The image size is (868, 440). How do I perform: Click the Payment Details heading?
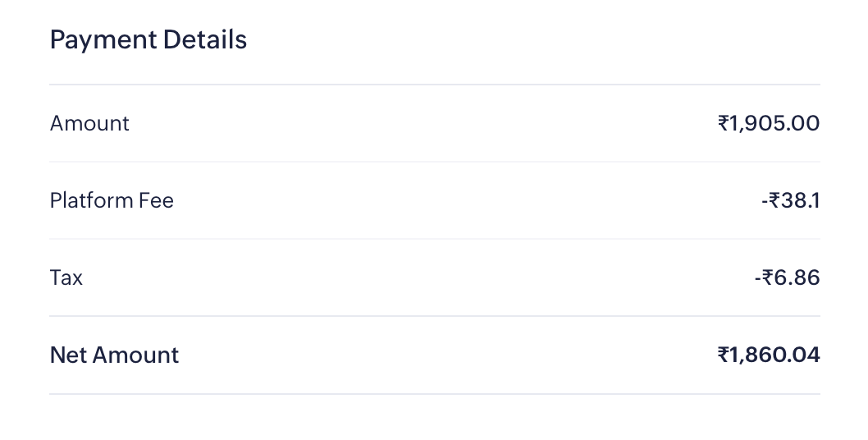148,39
